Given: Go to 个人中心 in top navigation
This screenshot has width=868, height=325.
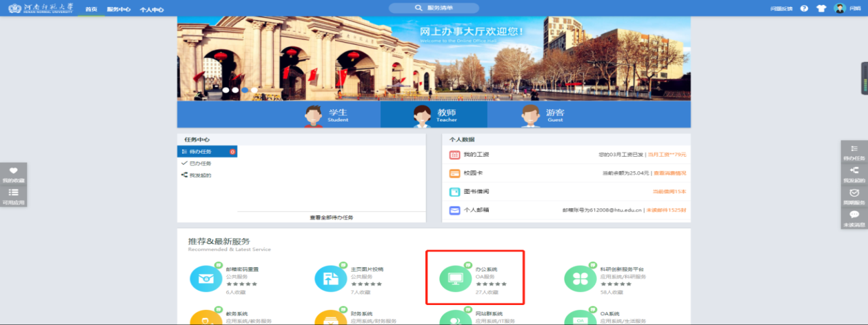Looking at the screenshot, I should click(152, 9).
